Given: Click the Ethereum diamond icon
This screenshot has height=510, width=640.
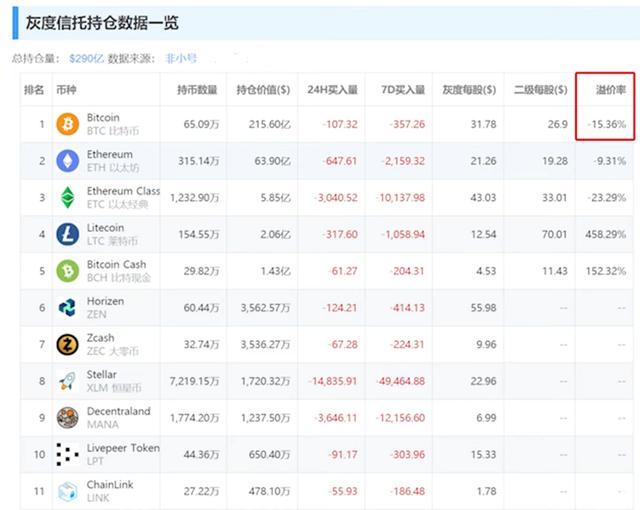Looking at the screenshot, I should (x=67, y=161).
